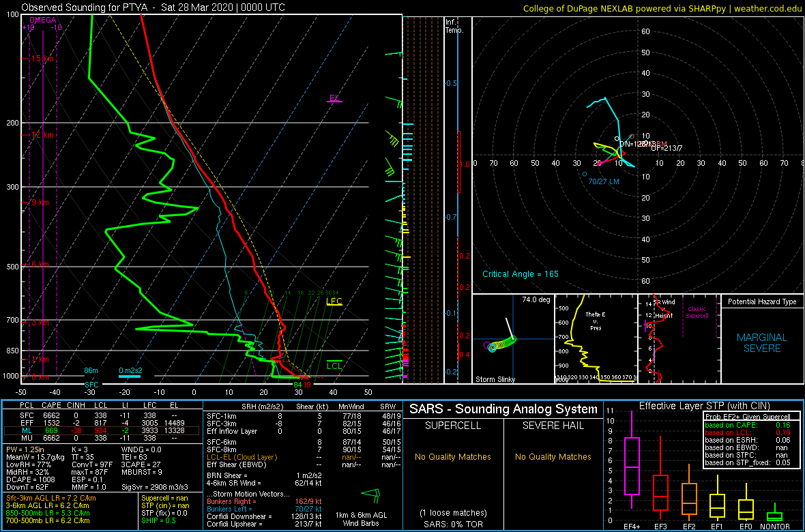805x532 pixels.
Task: Click the '850-500mb LR = 5.3 C/km' line
Action: coord(48,514)
